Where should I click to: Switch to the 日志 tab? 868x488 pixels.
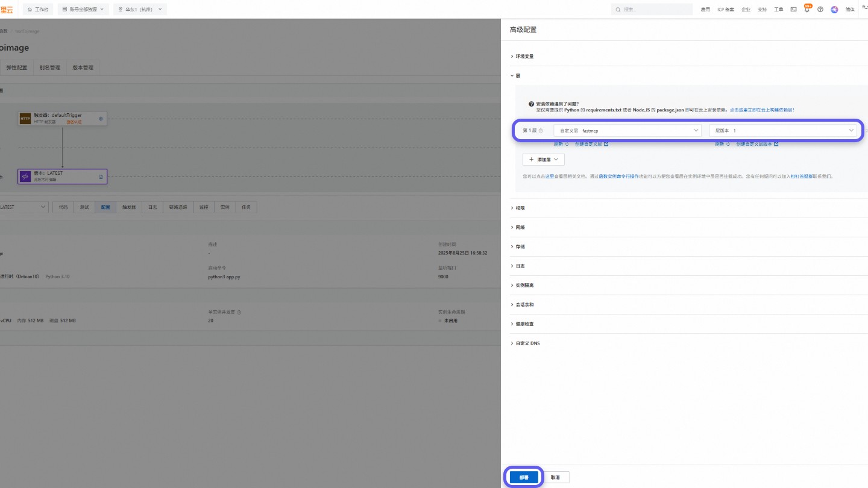153,207
